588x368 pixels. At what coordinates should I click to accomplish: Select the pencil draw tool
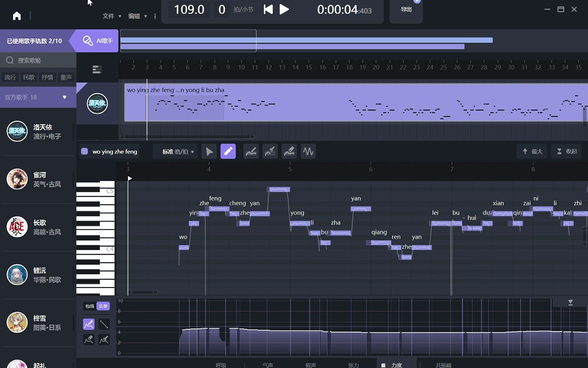pyautogui.click(x=228, y=151)
